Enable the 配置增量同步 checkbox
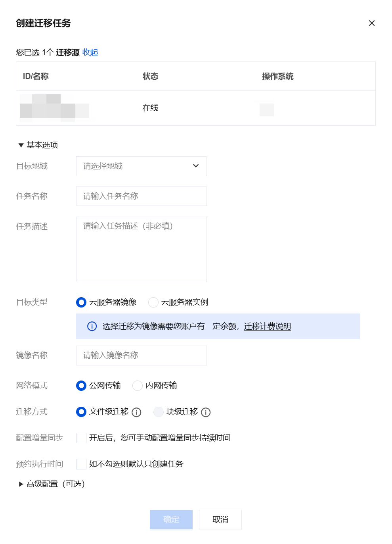392x544 pixels. pyautogui.click(x=81, y=438)
